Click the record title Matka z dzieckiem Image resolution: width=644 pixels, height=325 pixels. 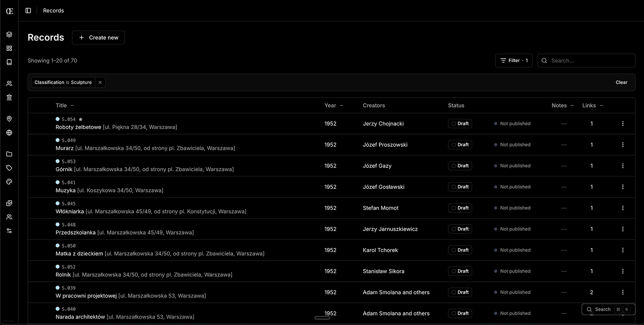point(79,254)
